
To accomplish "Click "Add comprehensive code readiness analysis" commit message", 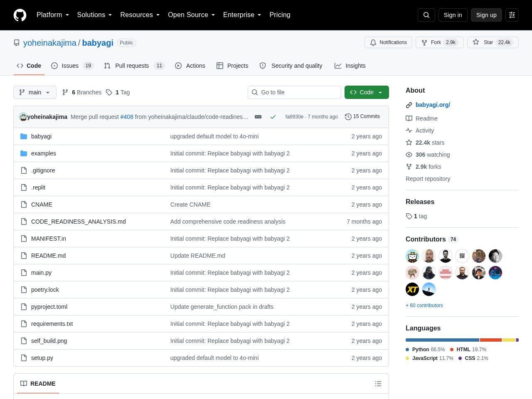I will click(228, 222).
